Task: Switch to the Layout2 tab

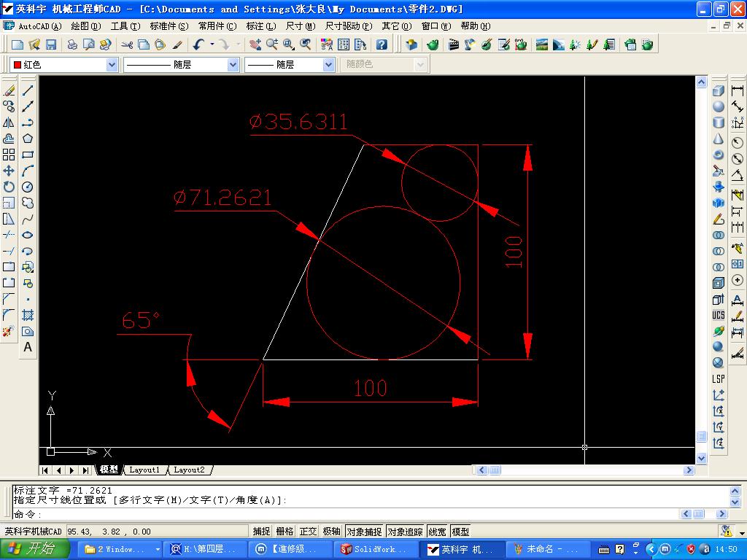Action: click(189, 470)
